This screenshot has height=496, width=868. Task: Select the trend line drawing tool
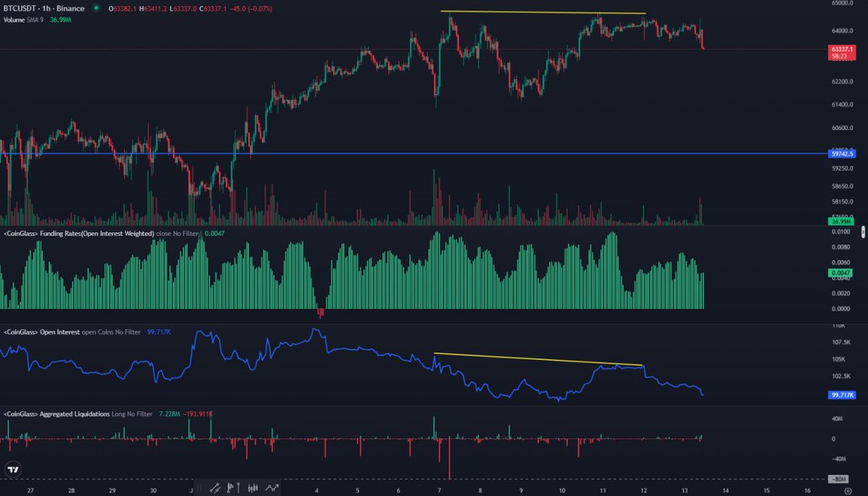(x=216, y=488)
